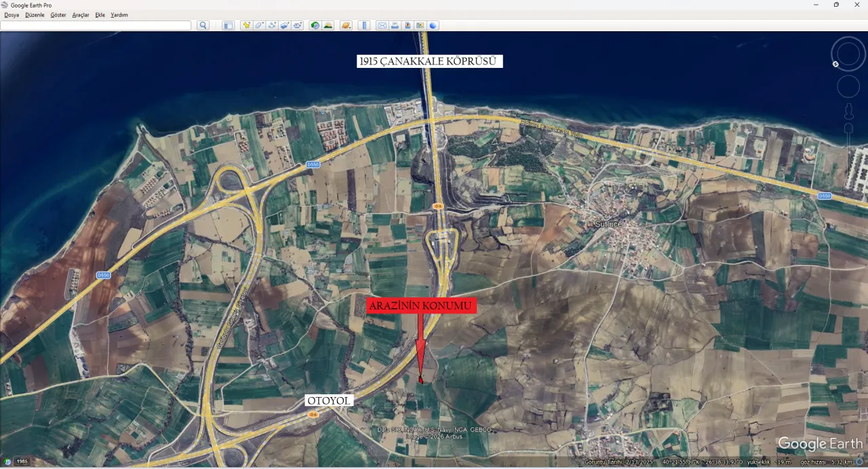The width and height of the screenshot is (868, 469).
Task: Click the Google Earth Pro title icon
Action: [5, 5]
